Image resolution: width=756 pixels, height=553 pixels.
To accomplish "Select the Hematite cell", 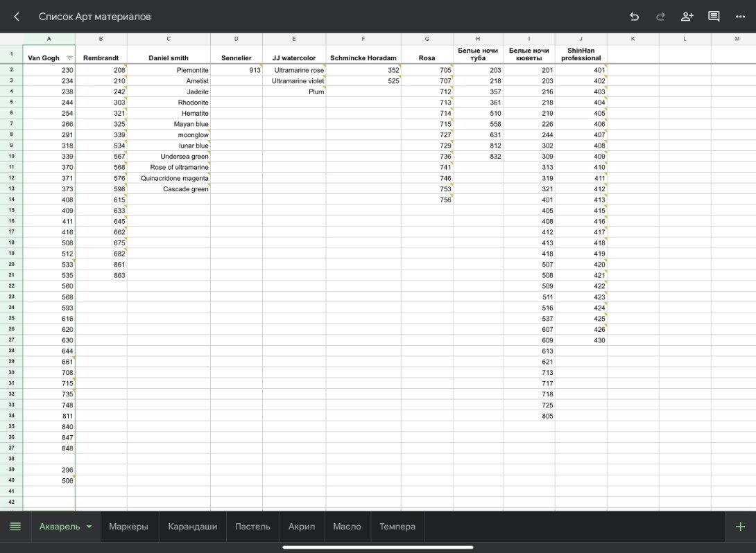I will pos(169,113).
